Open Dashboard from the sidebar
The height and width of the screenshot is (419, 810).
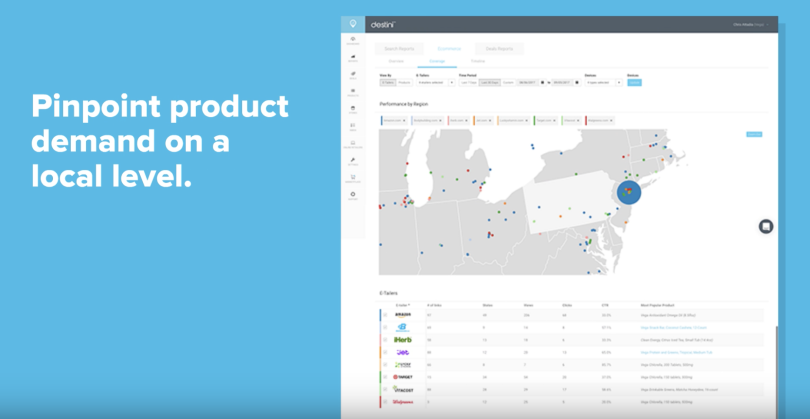[x=353, y=41]
